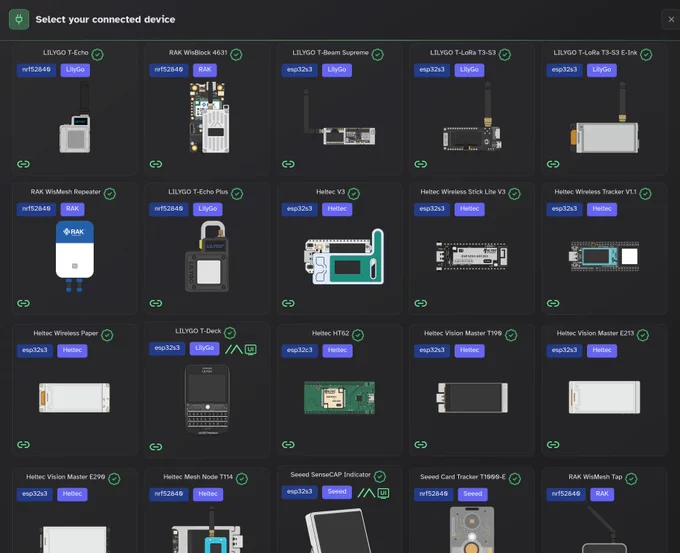
Task: Open the link icon on LILYGO T-Echo card
Action: [23, 164]
